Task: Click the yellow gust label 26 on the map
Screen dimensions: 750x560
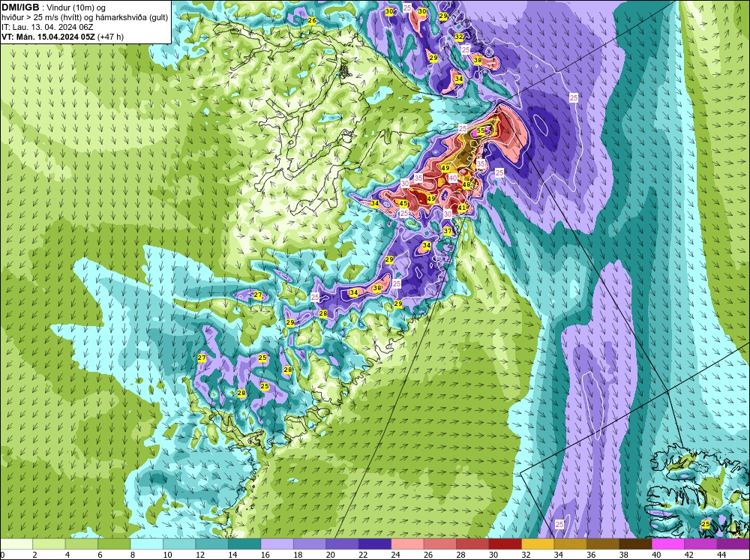Action: point(312,20)
